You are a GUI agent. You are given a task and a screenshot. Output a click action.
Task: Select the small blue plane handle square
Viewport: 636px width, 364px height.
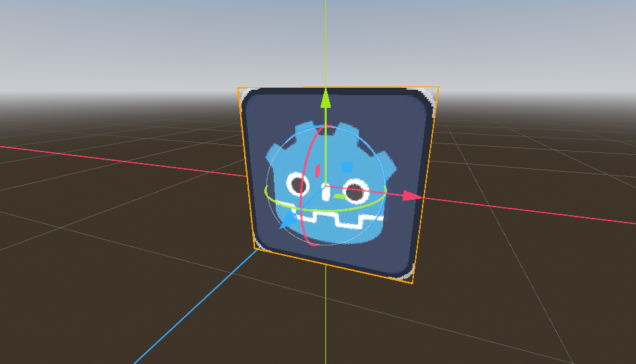pyautogui.click(x=346, y=166)
